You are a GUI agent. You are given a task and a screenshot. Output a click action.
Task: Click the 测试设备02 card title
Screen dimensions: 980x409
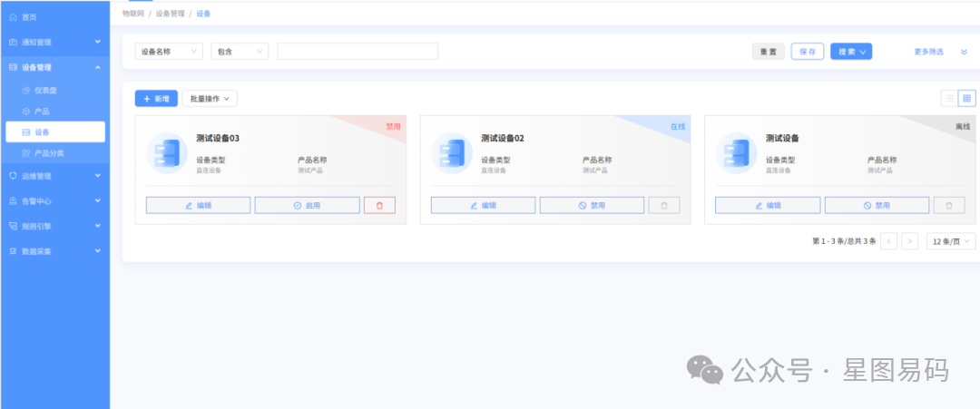[x=503, y=139]
